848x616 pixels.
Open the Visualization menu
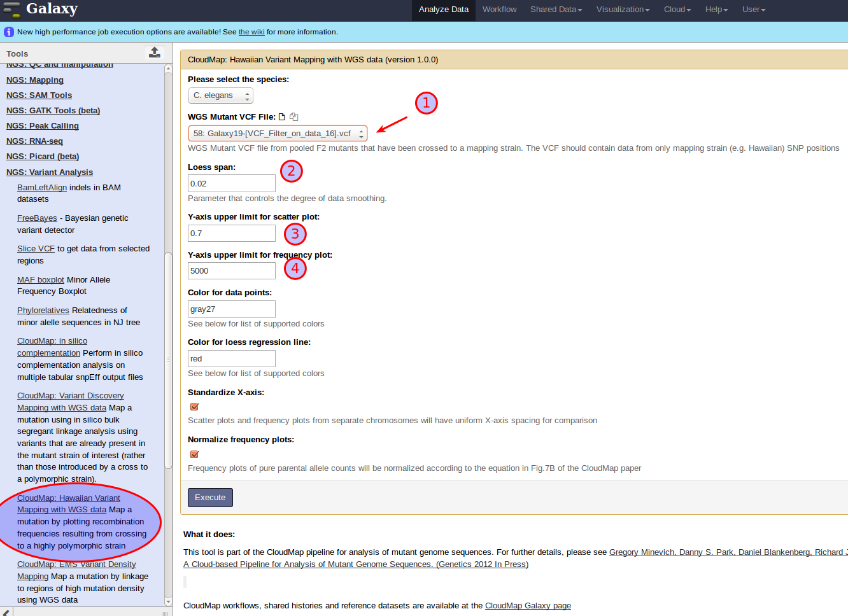tap(623, 10)
